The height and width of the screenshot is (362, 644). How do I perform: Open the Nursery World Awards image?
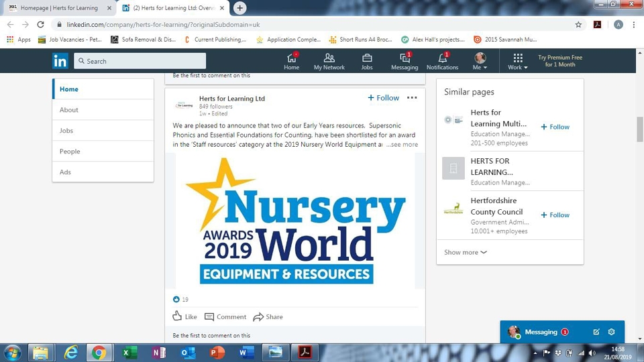tap(295, 221)
